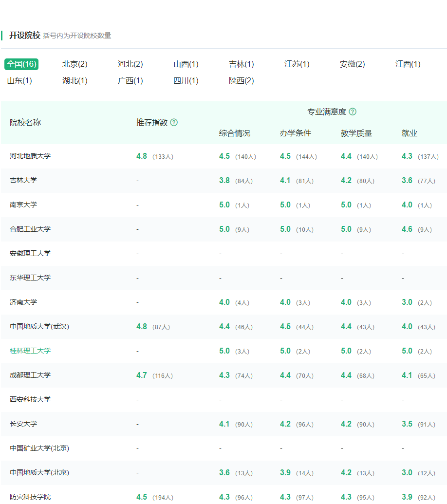
Task: Go to the 中国地质大学(北京) school page
Action: (39, 472)
